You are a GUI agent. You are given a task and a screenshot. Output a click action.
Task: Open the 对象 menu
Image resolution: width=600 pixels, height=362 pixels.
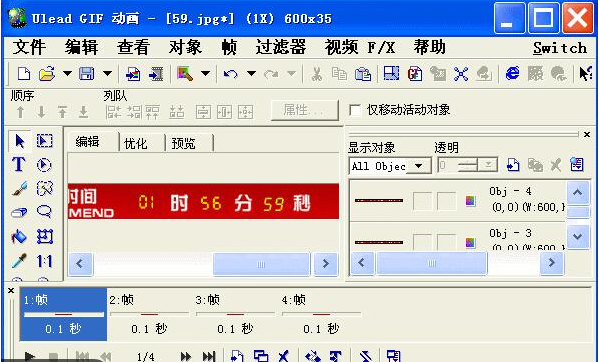(185, 47)
